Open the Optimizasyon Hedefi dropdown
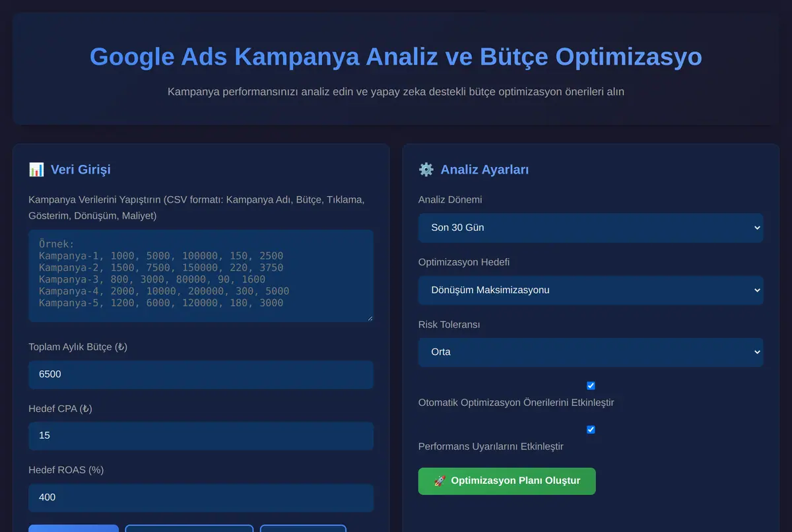This screenshot has width=792, height=532. (x=591, y=290)
